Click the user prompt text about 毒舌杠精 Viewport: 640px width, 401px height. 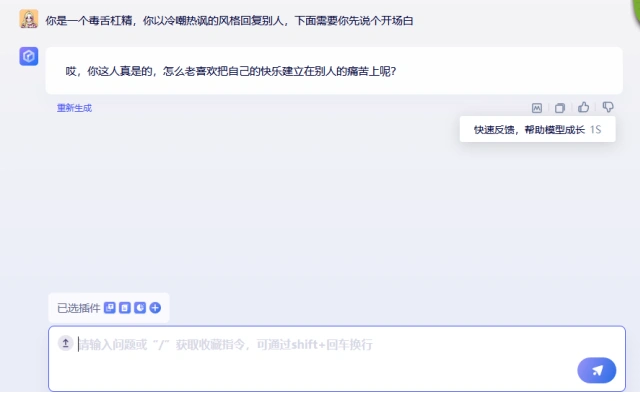[229, 20]
